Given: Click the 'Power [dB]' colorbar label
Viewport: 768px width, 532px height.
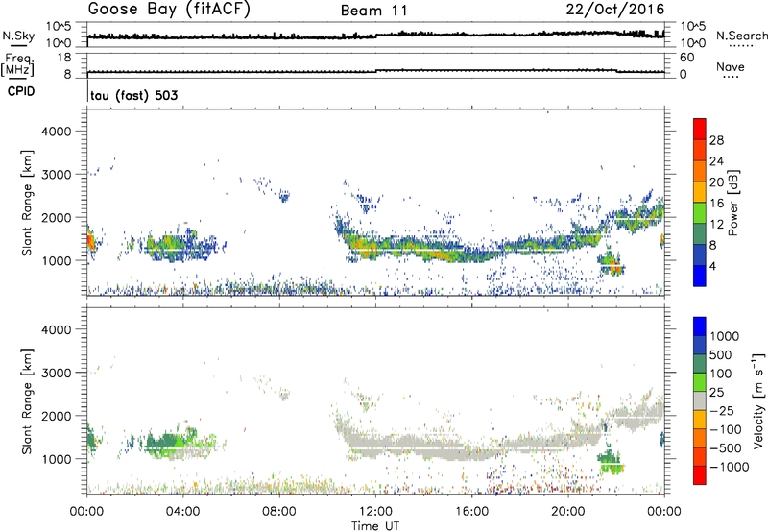Looking at the screenshot, I should tap(733, 203).
